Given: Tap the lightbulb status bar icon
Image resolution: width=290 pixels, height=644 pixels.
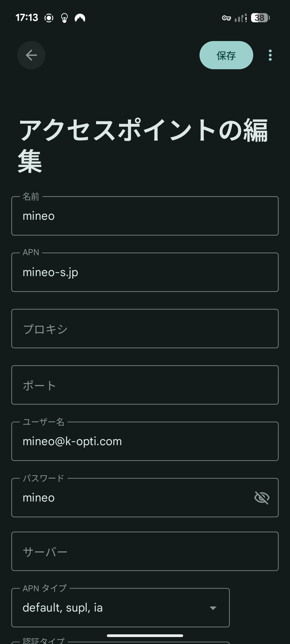Looking at the screenshot, I should pyautogui.click(x=64, y=18).
